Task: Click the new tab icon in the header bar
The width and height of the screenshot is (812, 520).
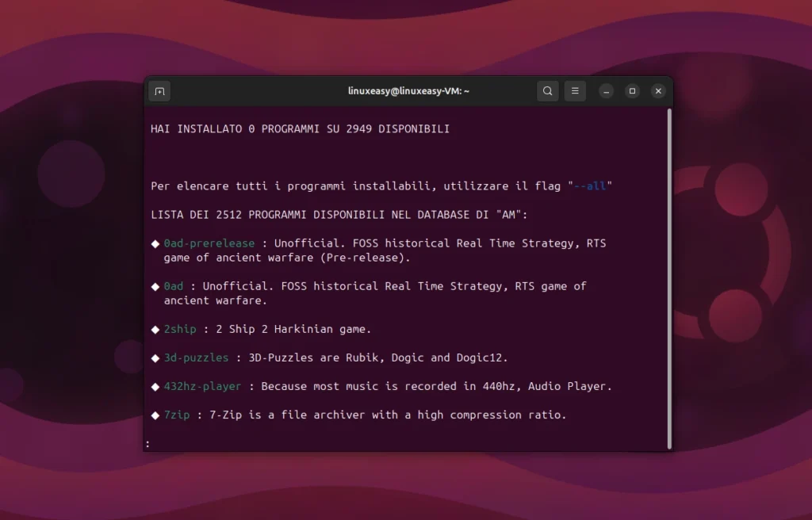Action: pos(159,90)
